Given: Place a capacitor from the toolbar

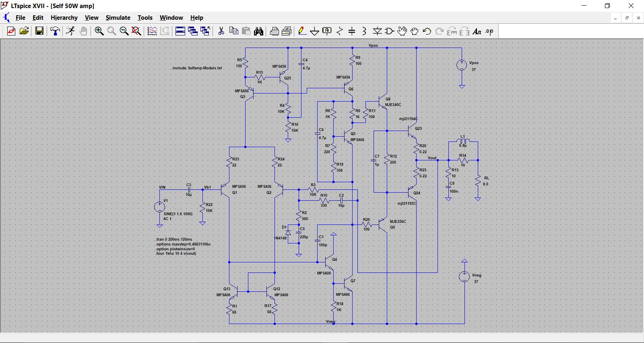Looking at the screenshot, I should pos(352,31).
